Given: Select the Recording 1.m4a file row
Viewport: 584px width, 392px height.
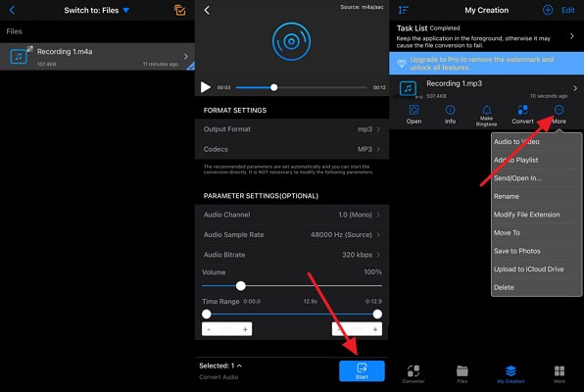Looking at the screenshot, I should [97, 57].
